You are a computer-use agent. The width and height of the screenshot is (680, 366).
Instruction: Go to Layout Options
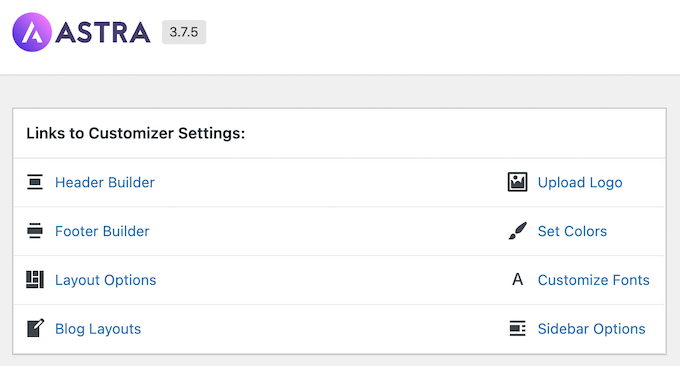[x=105, y=280]
